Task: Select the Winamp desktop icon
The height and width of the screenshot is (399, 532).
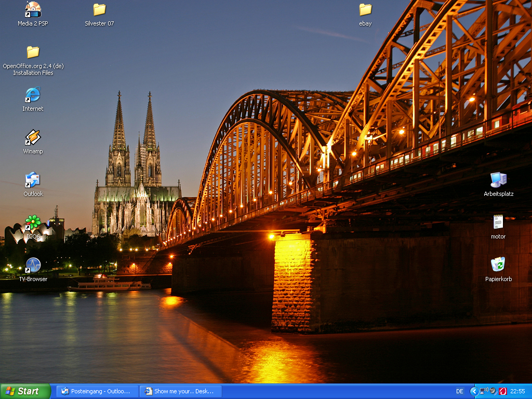Action: click(x=33, y=138)
